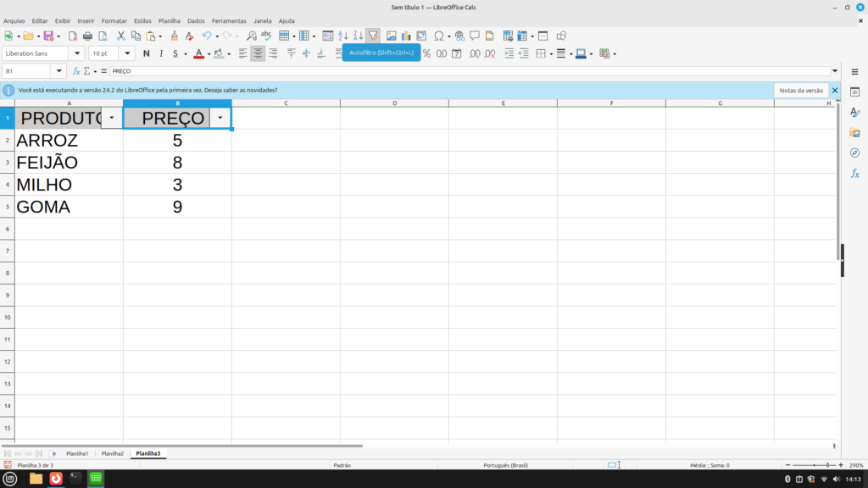
Task: Format as percent with % icon
Action: [427, 53]
